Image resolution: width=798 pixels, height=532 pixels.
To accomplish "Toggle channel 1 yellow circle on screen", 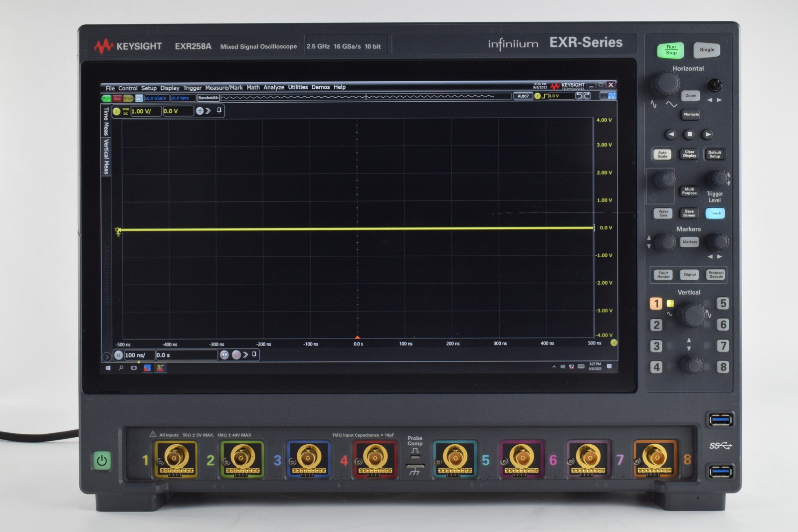I will 116,112.
